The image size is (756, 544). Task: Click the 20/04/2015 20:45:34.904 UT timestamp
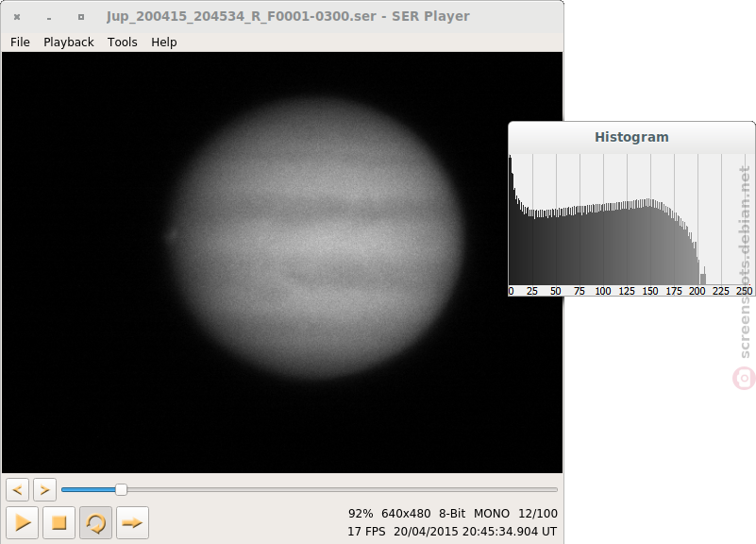point(476,532)
